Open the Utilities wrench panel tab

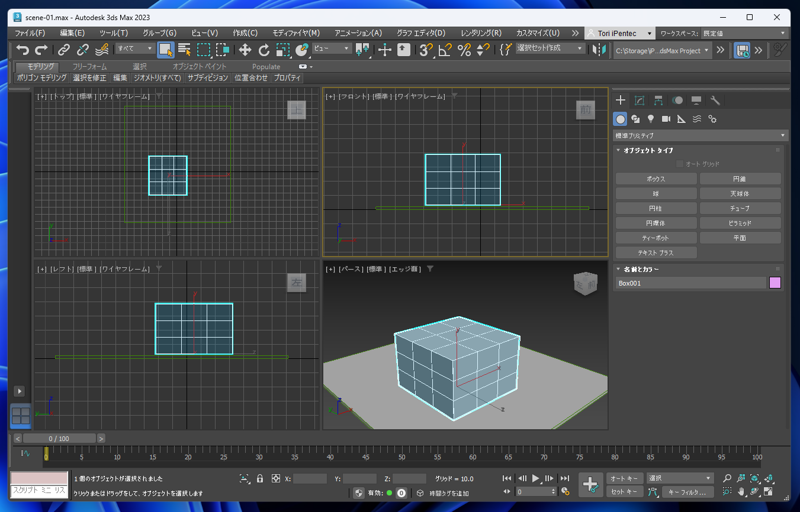[x=715, y=100]
